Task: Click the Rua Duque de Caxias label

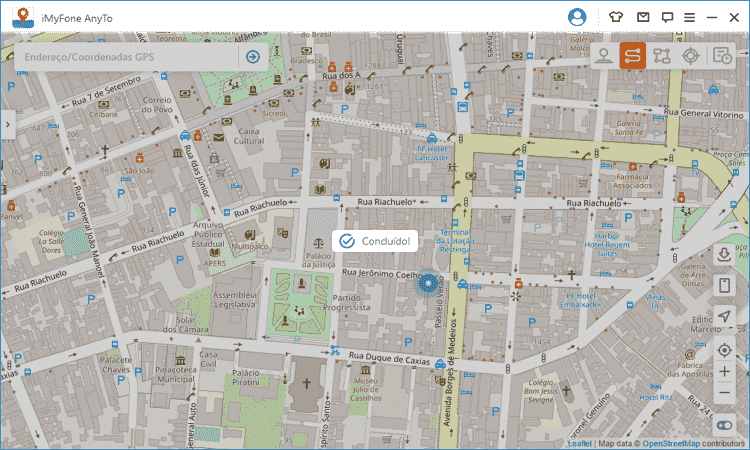Action: pos(389,358)
